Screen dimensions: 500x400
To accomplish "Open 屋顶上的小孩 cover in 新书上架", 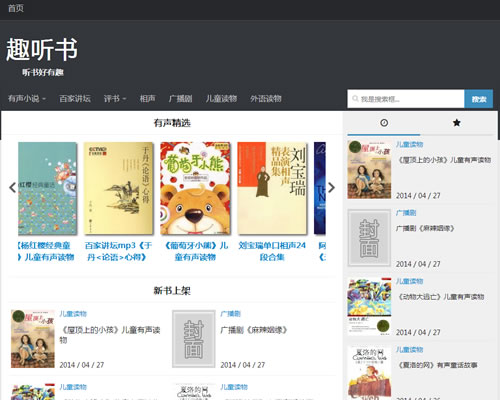I will point(33,339).
